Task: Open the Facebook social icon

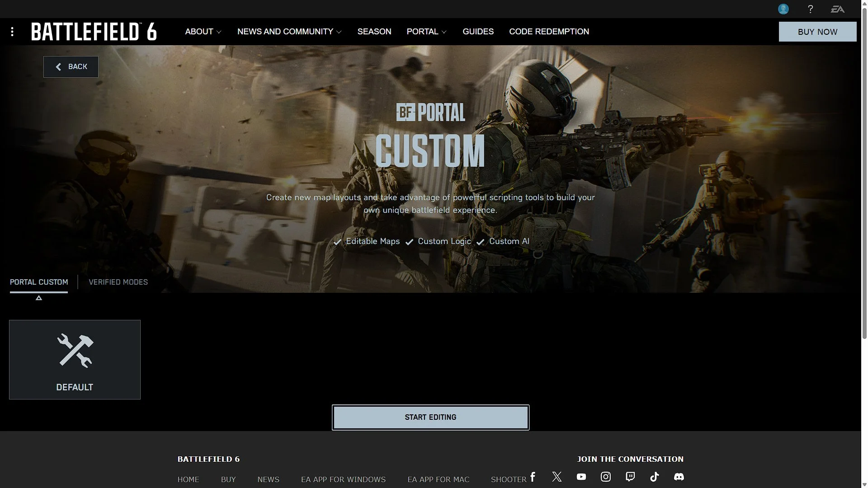Action: (533, 477)
